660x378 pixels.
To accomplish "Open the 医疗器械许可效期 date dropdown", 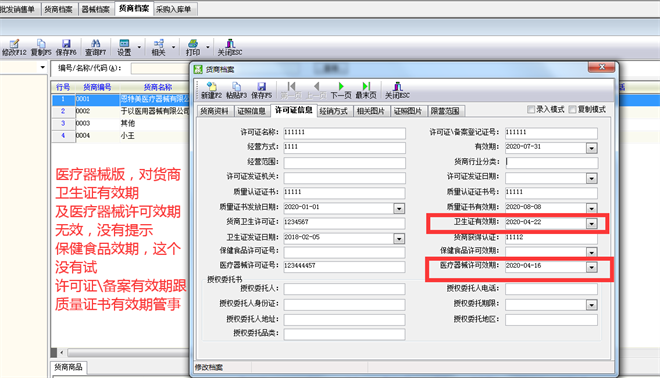I will click(x=591, y=267).
